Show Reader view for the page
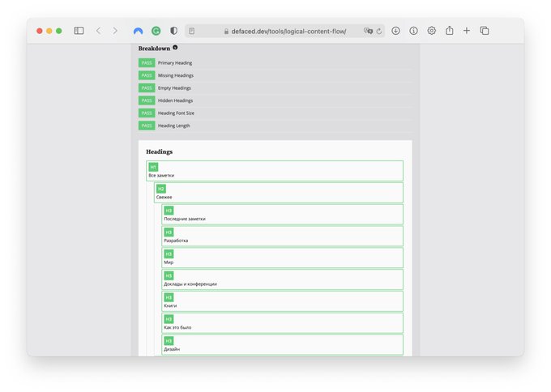Screen dimensions: 551x392 point(191,32)
